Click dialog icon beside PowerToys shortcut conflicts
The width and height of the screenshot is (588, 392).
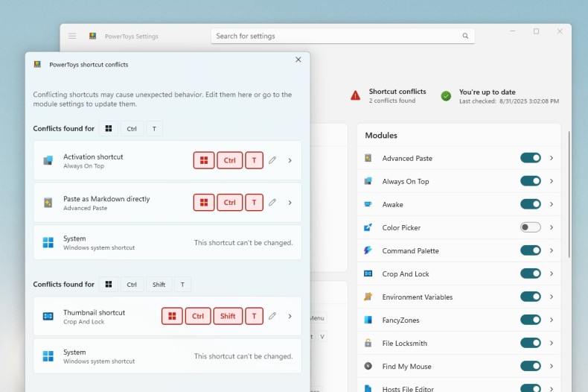tap(37, 64)
